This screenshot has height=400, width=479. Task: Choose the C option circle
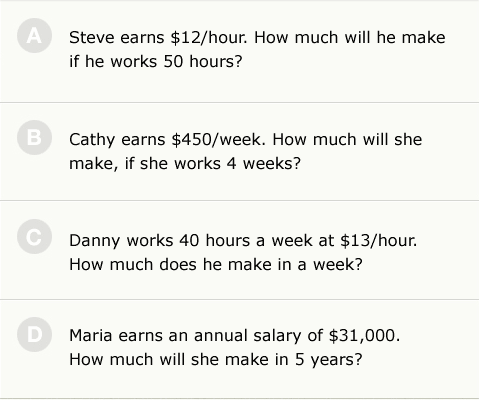[x=34, y=237]
